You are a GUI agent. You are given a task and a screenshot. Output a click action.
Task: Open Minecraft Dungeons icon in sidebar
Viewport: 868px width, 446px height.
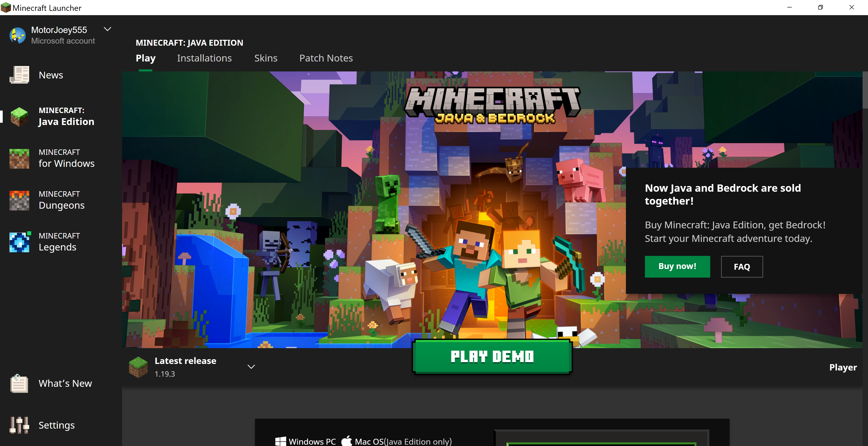tap(19, 201)
